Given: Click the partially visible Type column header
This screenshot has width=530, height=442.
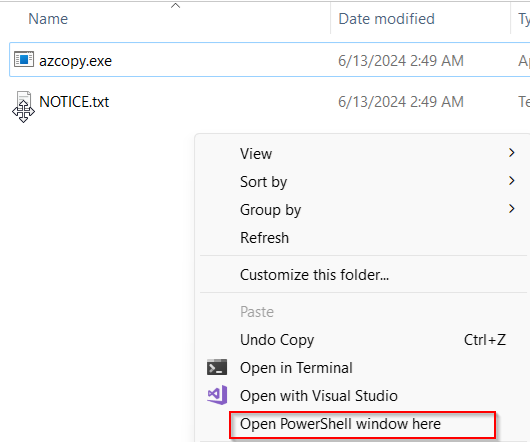Looking at the screenshot, I should point(524,19).
